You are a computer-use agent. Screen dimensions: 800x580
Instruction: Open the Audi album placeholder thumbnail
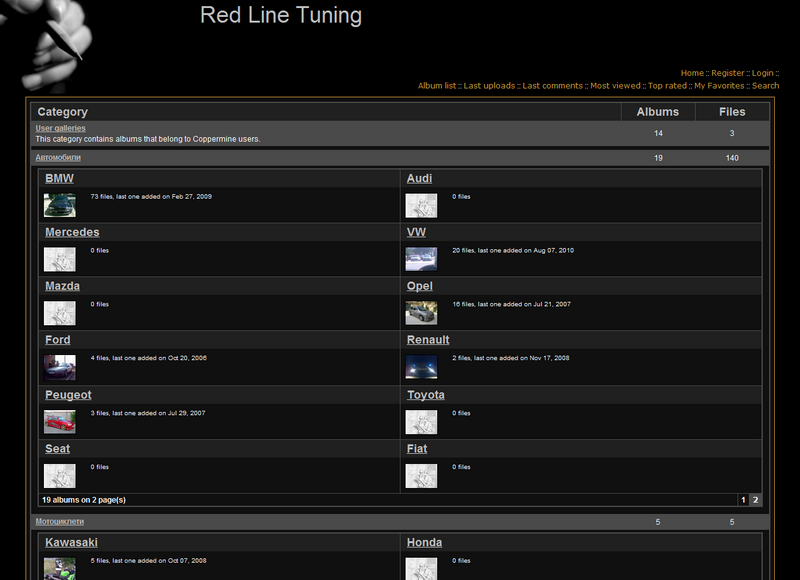tap(421, 205)
